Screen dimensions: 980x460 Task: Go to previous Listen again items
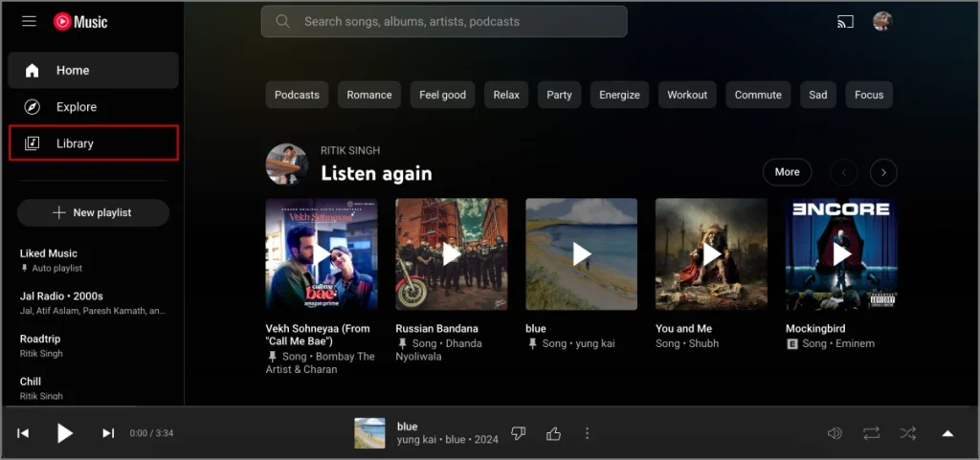pos(844,173)
